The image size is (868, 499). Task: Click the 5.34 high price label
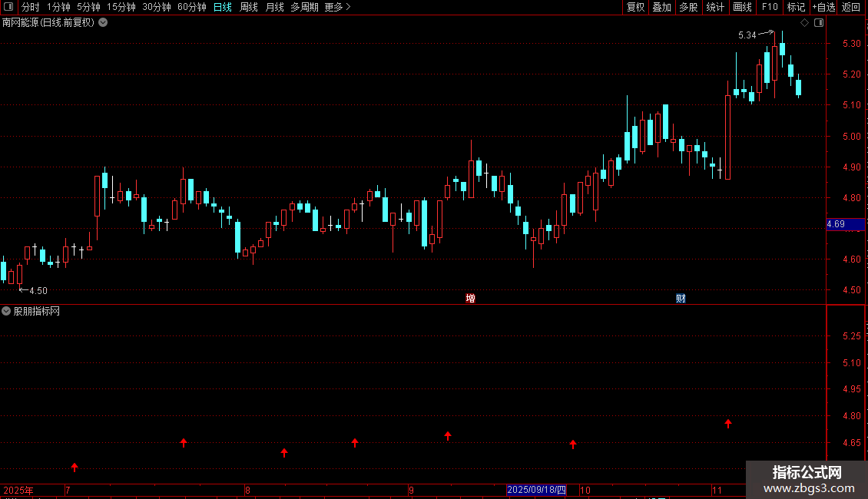coord(747,35)
